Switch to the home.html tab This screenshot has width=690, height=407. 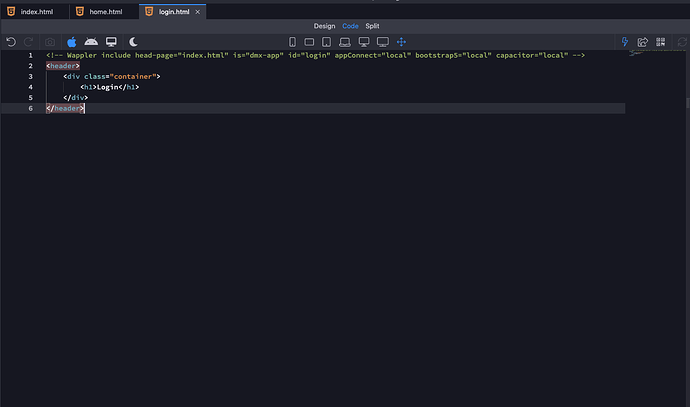click(104, 11)
